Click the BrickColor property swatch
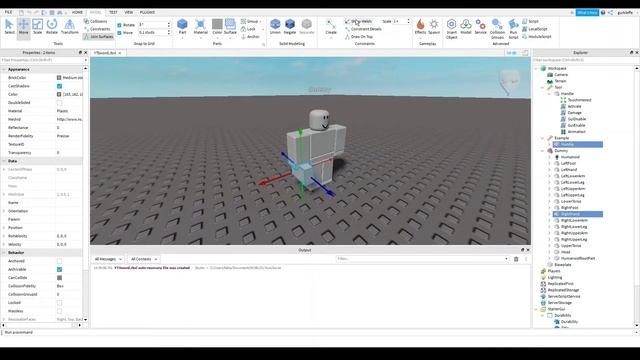Screen dimensions: 640x360 pyautogui.click(x=59, y=78)
